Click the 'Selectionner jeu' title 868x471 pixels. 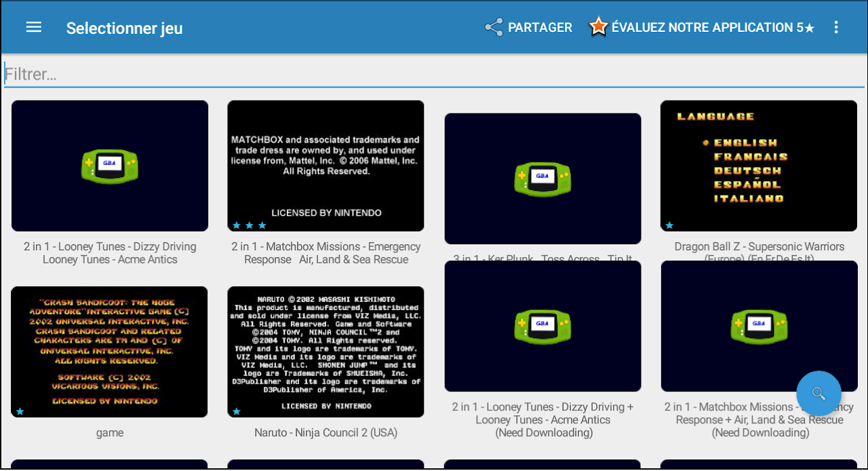tap(125, 28)
